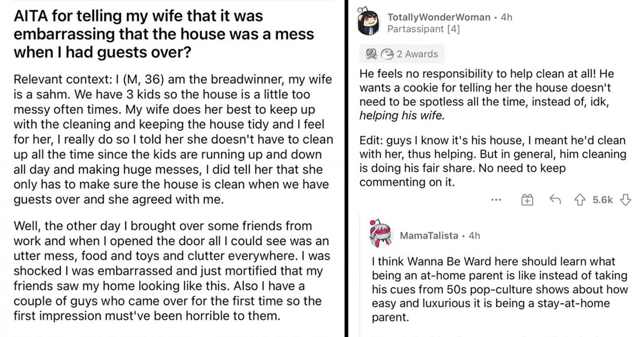Image resolution: width=644 pixels, height=337 pixels.
Task: Open the give award gift icon
Action: tap(528, 199)
